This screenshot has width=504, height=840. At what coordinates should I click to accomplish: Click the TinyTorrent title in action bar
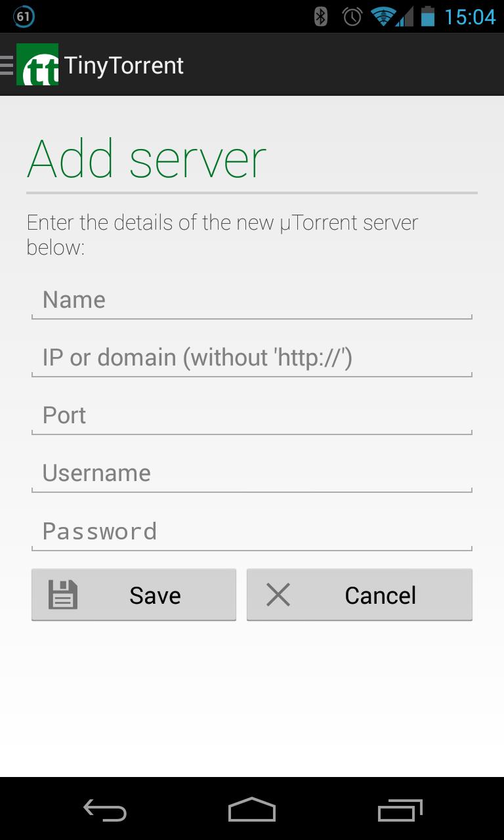(124, 64)
